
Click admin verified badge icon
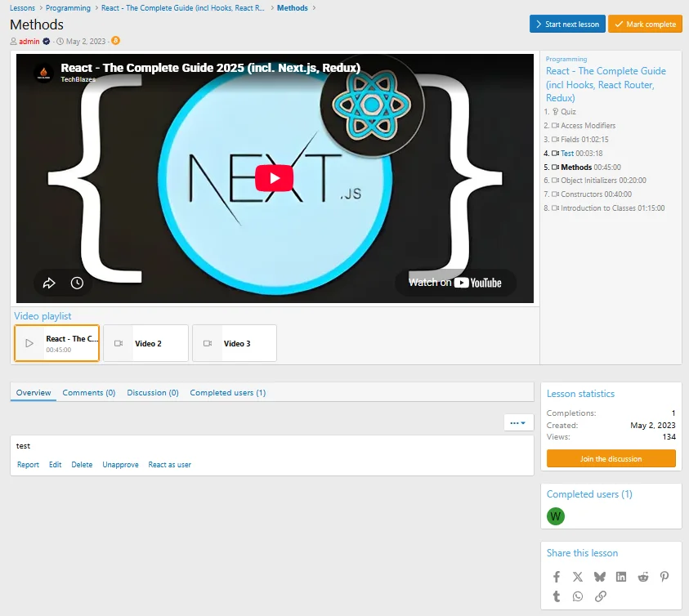(46, 42)
